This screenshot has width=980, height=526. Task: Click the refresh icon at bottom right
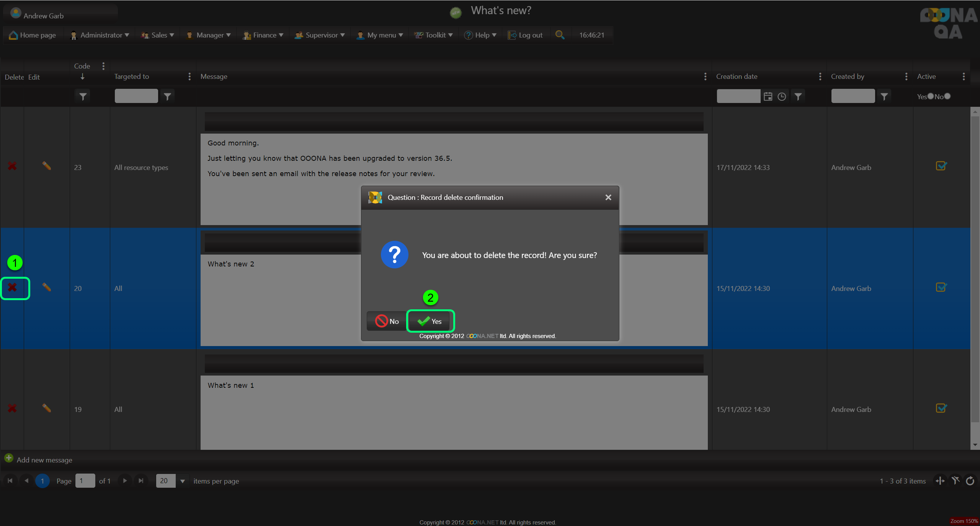click(970, 481)
